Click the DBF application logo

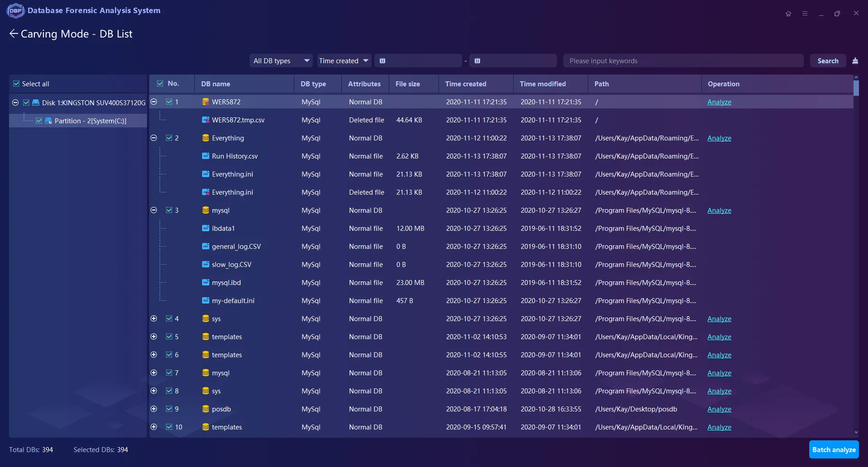click(15, 10)
